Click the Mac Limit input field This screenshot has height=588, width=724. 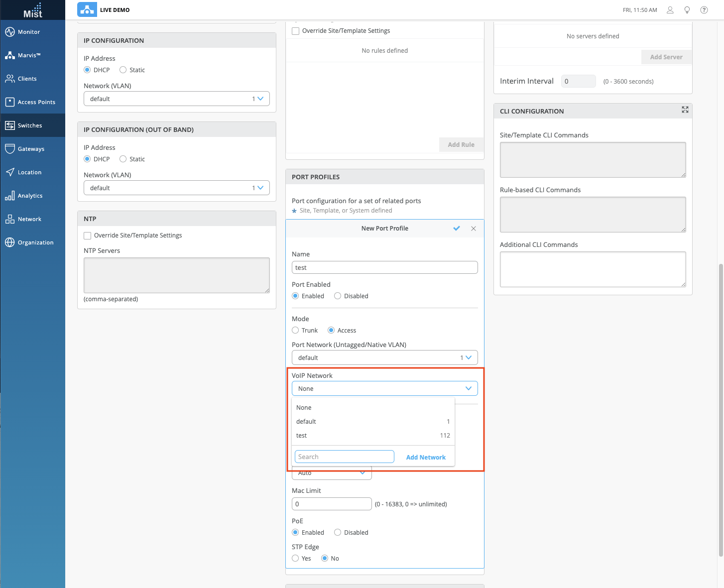pos(332,504)
